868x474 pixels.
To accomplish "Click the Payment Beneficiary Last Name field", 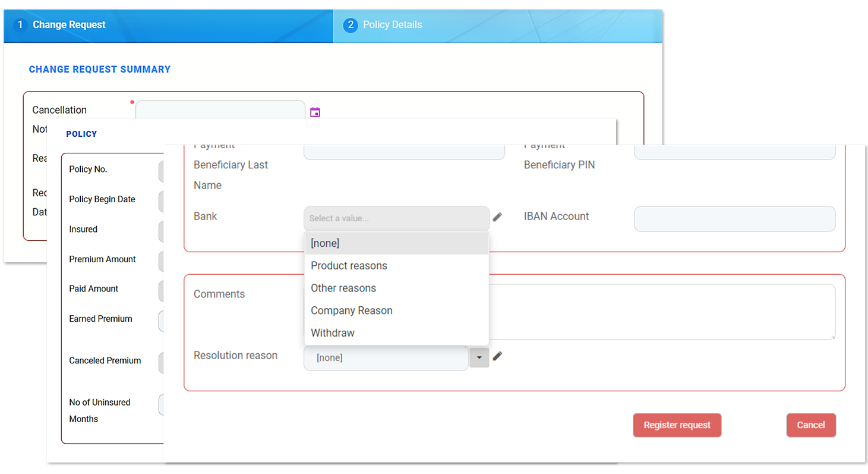I will [404, 152].
